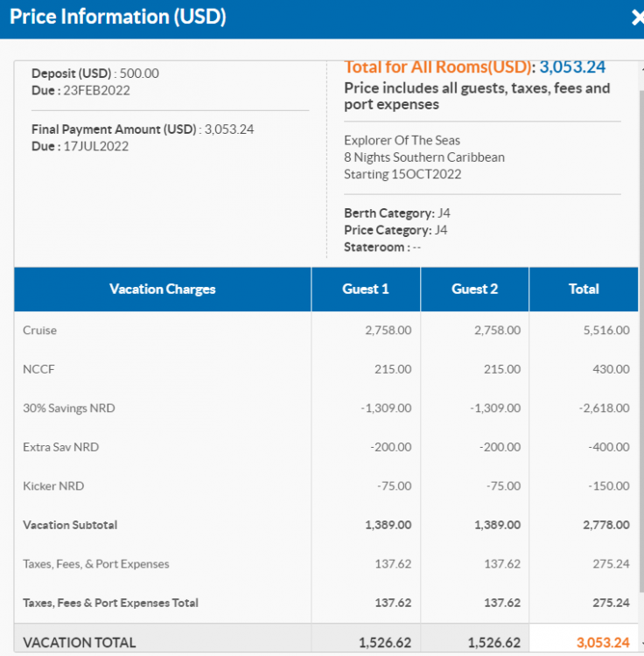Click the blue 3,053.24 total for all rooms
644x656 pixels.
click(572, 67)
